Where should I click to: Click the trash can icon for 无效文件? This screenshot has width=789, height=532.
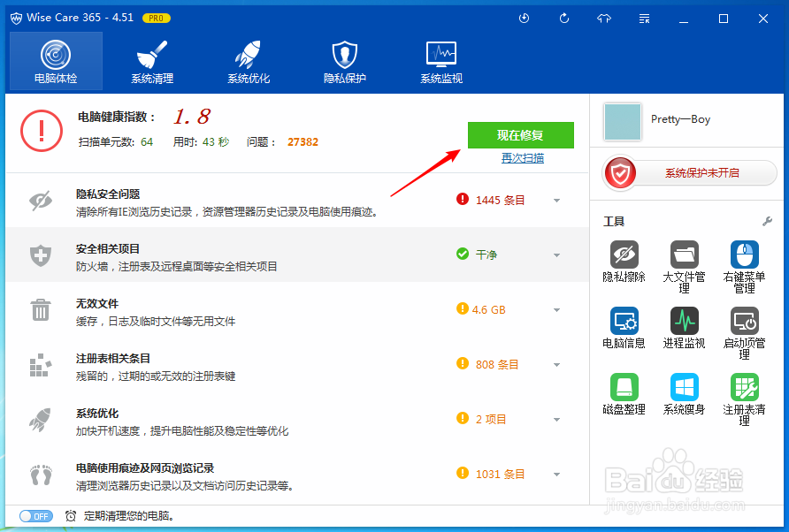41,310
